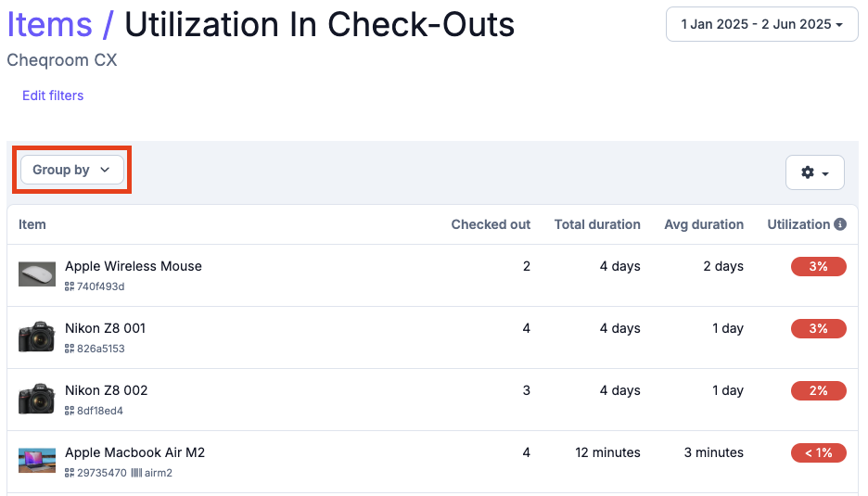Click barcode icon next to airm2

(136, 473)
